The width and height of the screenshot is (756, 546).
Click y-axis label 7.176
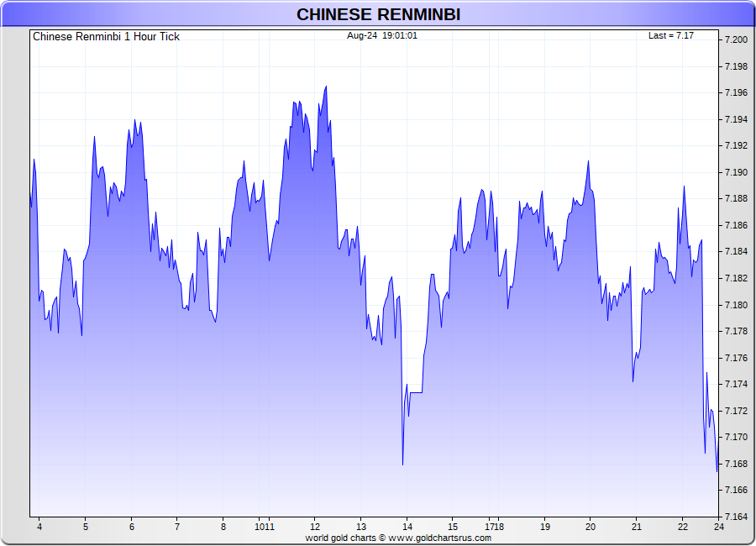click(736, 358)
